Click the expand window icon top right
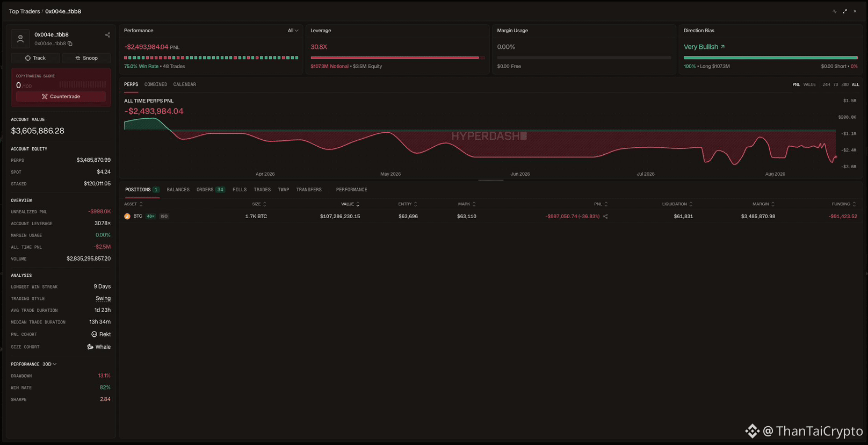Image resolution: width=868 pixels, height=445 pixels. 845,11
